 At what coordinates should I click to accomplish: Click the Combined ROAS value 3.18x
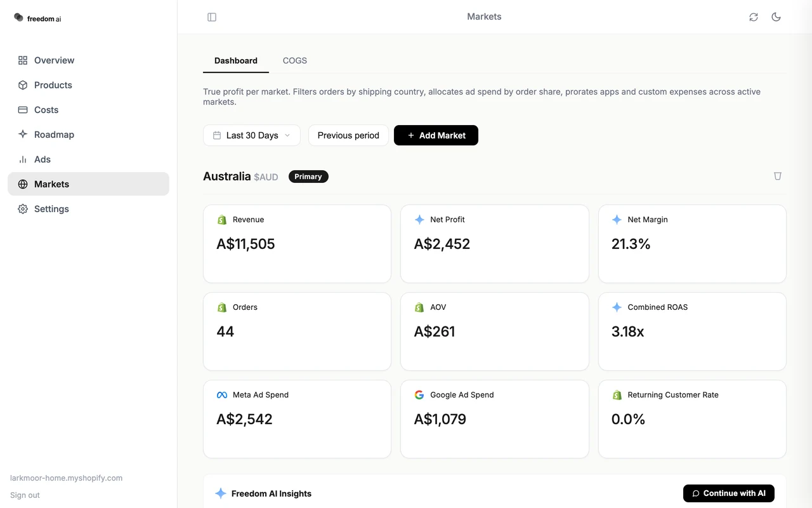628,331
